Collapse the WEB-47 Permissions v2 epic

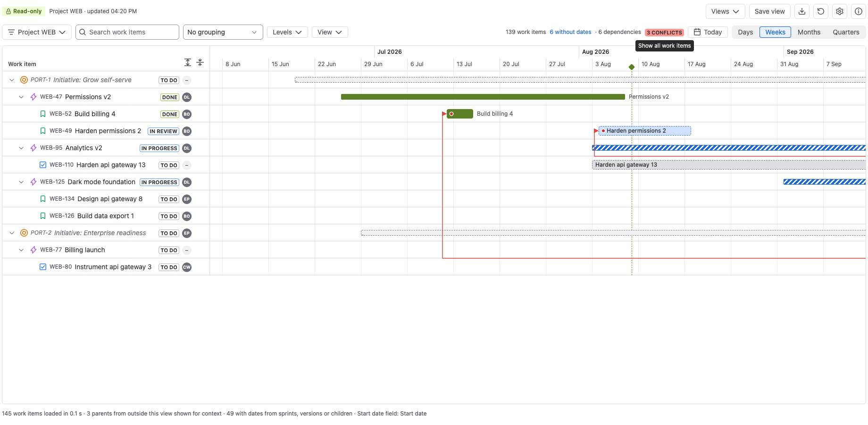tap(21, 97)
